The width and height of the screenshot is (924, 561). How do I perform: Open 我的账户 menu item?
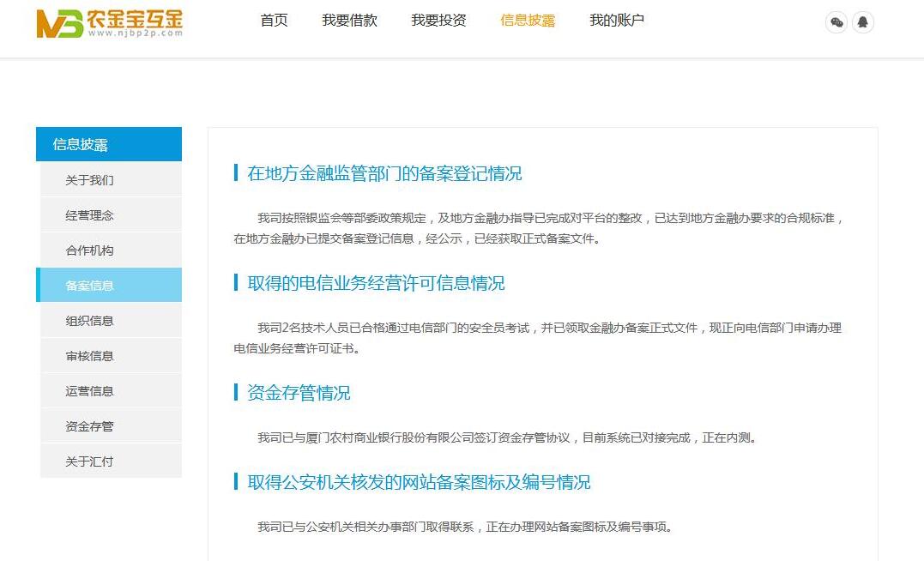(x=617, y=21)
